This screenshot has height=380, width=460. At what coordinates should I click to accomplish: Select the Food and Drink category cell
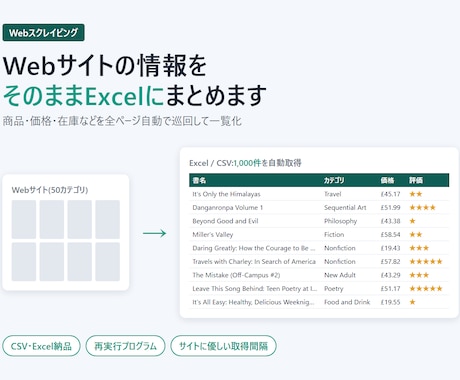coord(347,302)
